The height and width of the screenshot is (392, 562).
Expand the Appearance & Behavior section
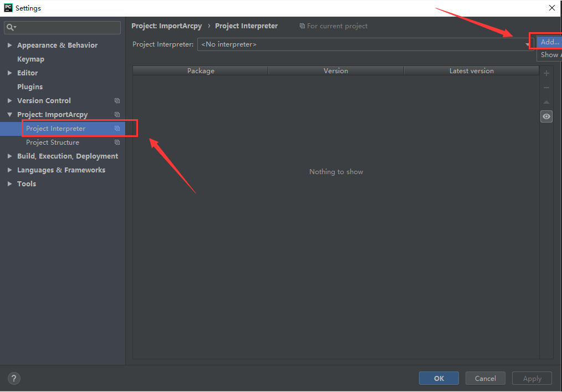9,45
